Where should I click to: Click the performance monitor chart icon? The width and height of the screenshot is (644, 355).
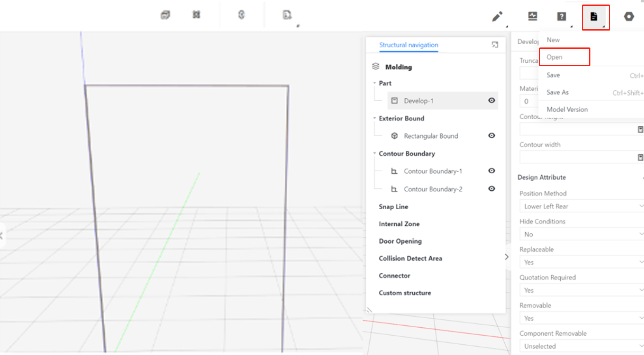click(533, 17)
